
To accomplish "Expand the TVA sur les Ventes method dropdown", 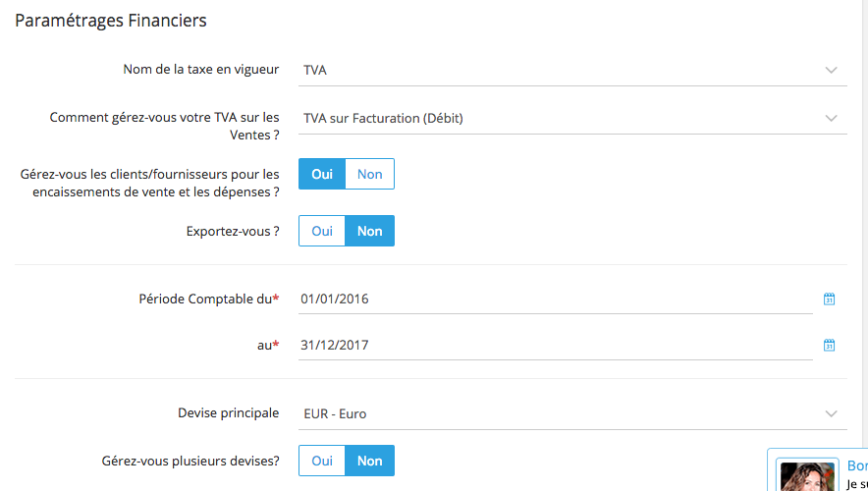I will [572, 119].
